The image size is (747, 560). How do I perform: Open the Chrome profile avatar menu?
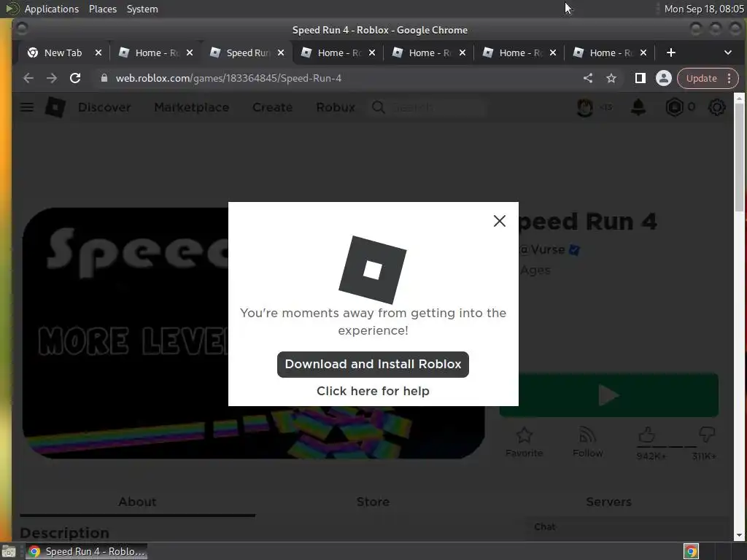tap(664, 78)
